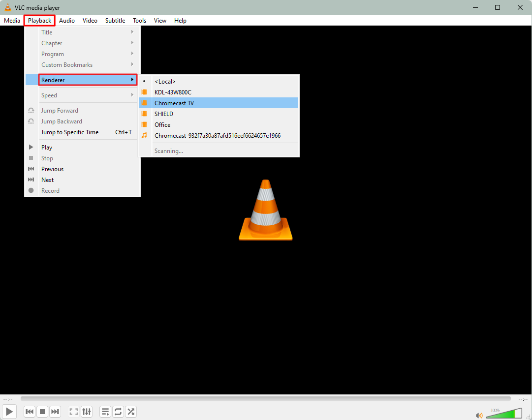Click the VLC cone logo in video area
Viewport: 532px width, 420px height.
pyautogui.click(x=266, y=210)
